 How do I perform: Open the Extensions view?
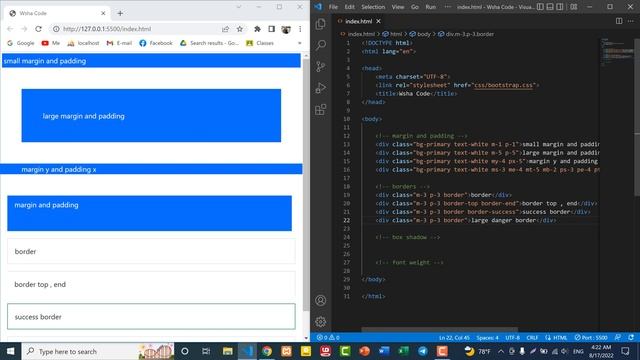[x=321, y=109]
